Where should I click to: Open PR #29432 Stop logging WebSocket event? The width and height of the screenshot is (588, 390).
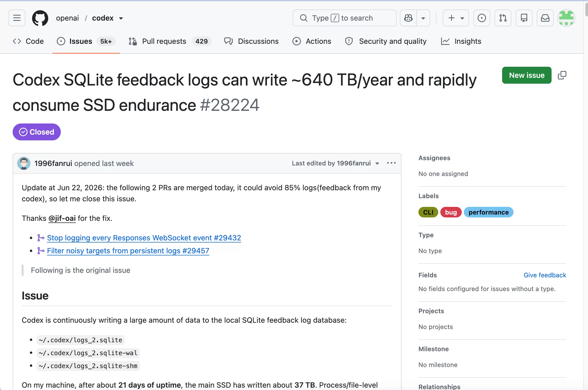(144, 238)
